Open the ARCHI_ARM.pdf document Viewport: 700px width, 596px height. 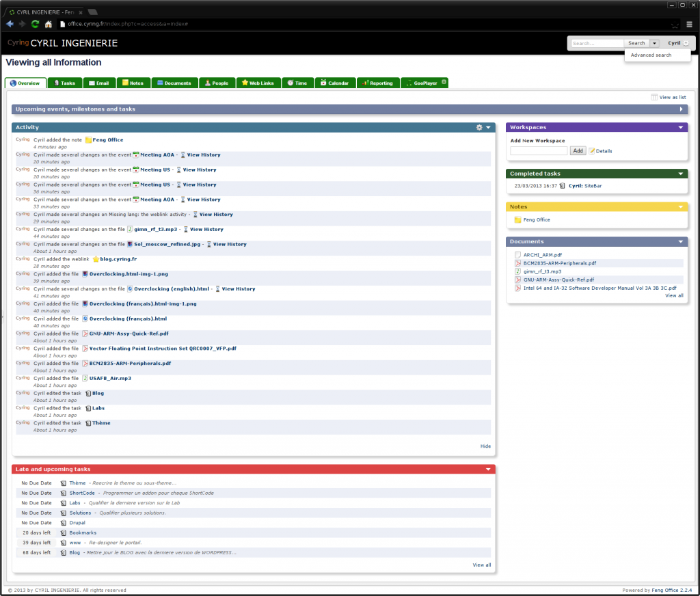click(x=542, y=255)
